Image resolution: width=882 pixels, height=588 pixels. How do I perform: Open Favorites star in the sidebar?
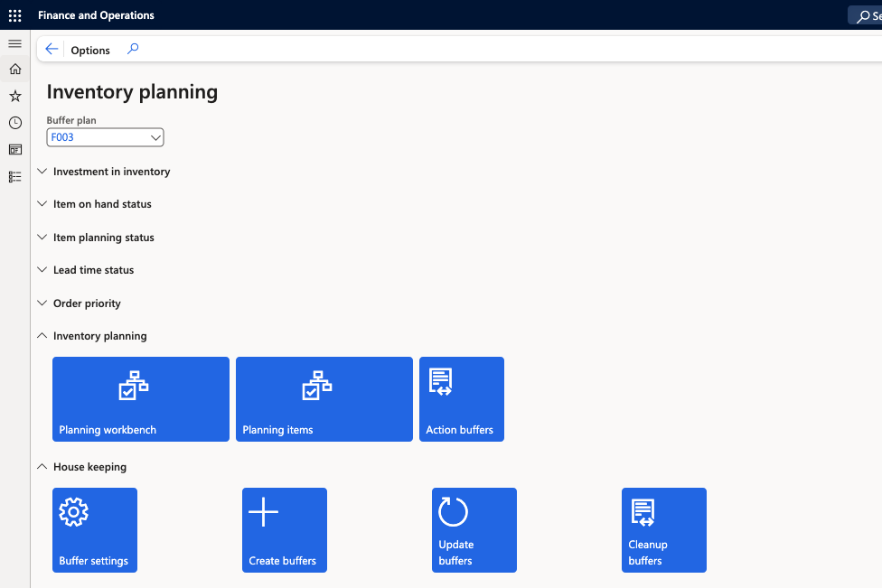tap(14, 96)
